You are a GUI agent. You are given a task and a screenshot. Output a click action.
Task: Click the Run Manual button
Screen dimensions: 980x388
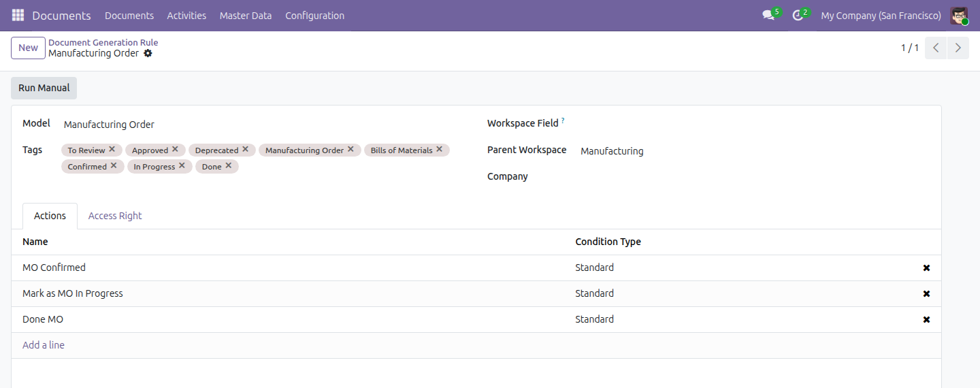tap(44, 88)
